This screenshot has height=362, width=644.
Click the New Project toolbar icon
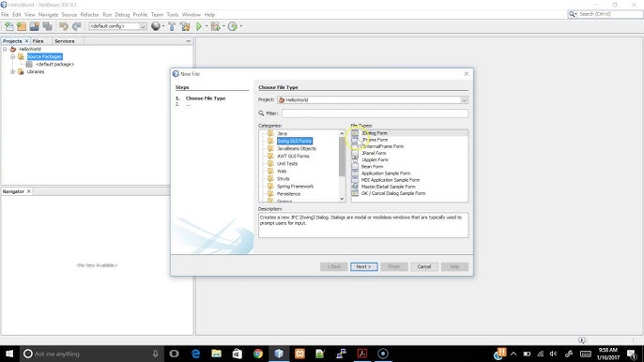[x=22, y=26]
